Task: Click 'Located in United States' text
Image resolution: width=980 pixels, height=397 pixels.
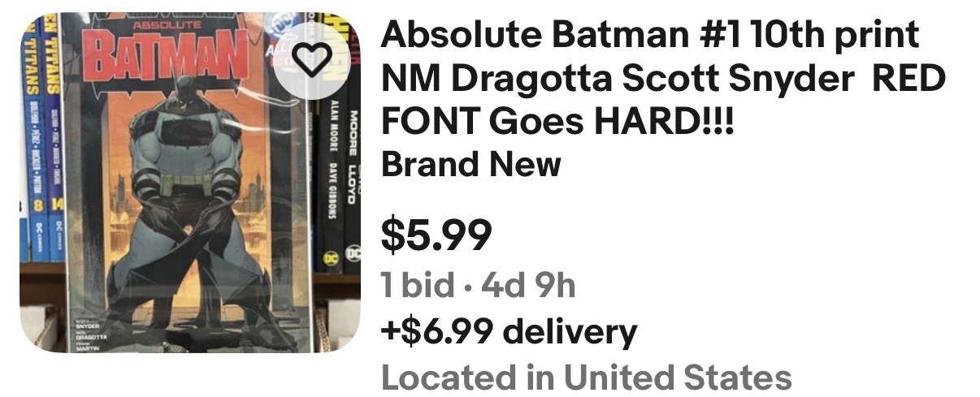Action: (586, 378)
